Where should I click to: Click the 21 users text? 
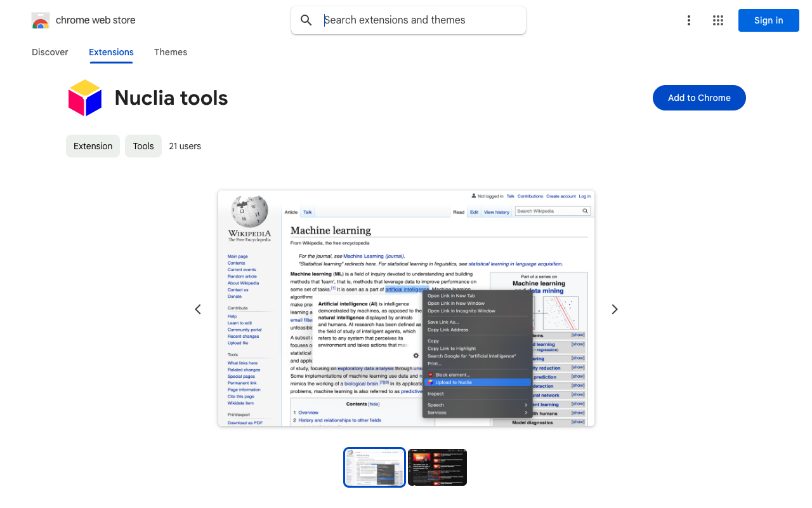coord(185,146)
